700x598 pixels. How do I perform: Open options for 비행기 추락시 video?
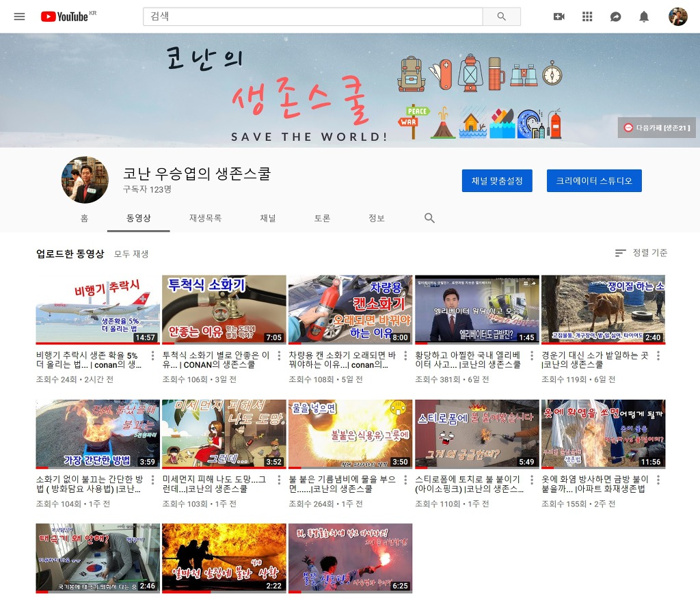coord(152,355)
